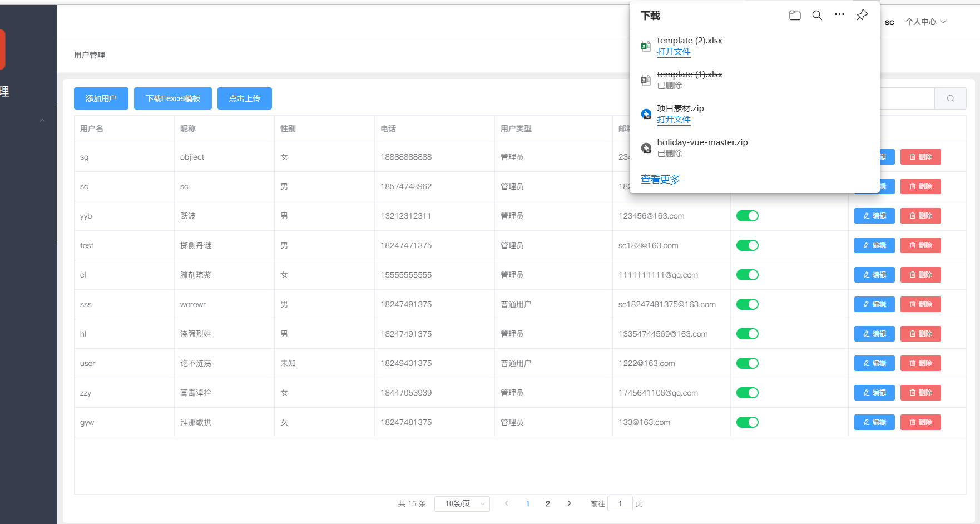The width and height of the screenshot is (980, 524).
Task: Toggle status switch for user cl
Action: click(x=748, y=275)
